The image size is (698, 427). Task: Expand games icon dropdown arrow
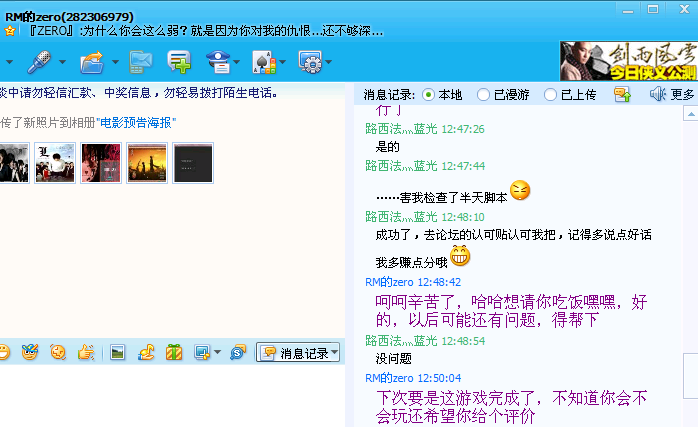pos(282,62)
